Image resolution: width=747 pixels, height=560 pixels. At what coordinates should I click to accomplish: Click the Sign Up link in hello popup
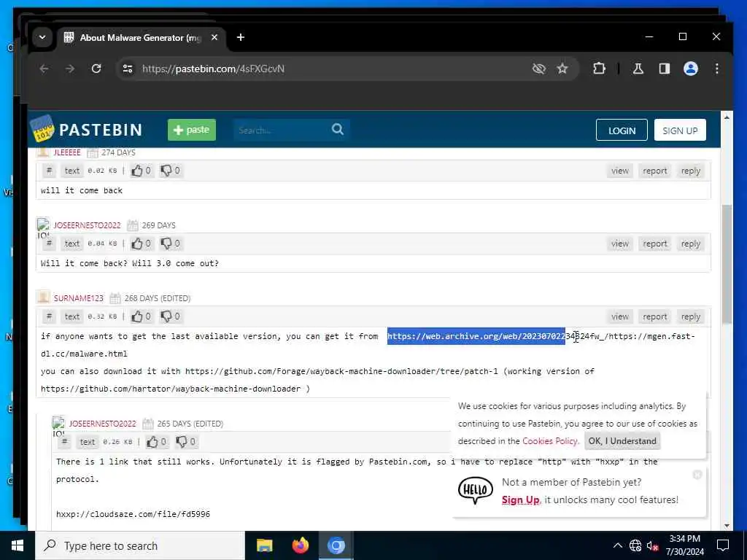pos(521,500)
